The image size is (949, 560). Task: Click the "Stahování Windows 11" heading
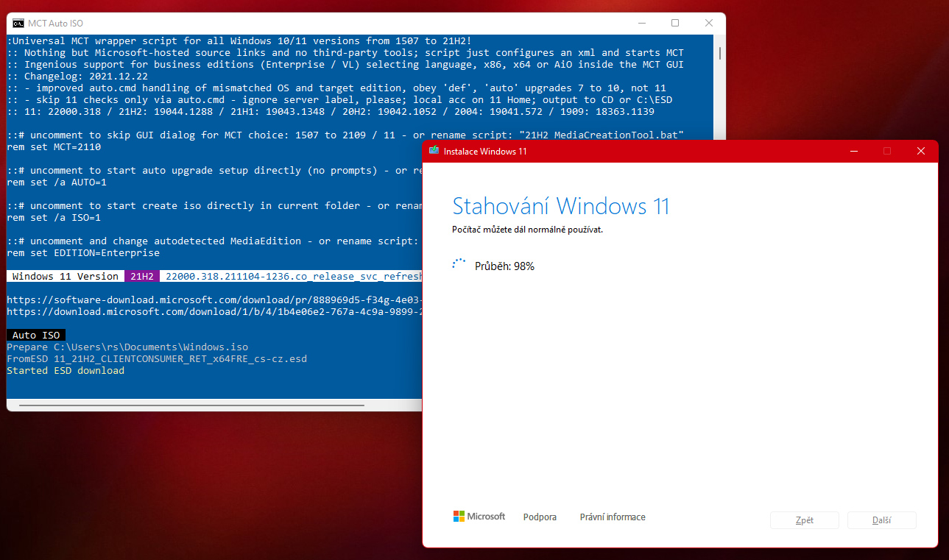click(561, 206)
